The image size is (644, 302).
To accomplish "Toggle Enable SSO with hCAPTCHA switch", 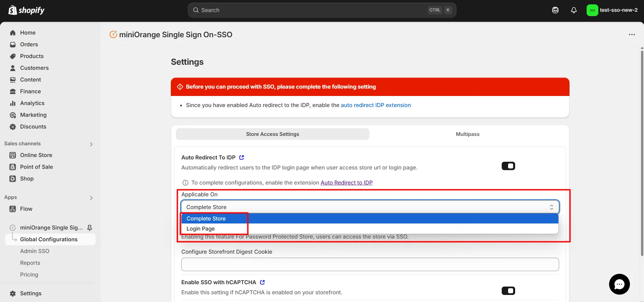I will pos(508,291).
